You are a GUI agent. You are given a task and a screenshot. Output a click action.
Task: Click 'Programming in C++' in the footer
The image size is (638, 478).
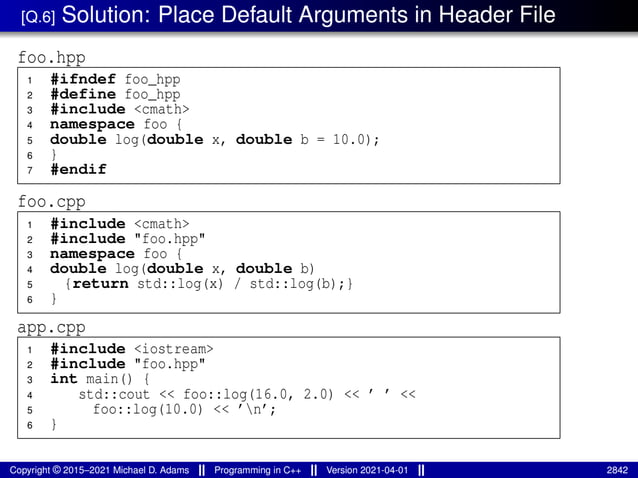(x=258, y=470)
